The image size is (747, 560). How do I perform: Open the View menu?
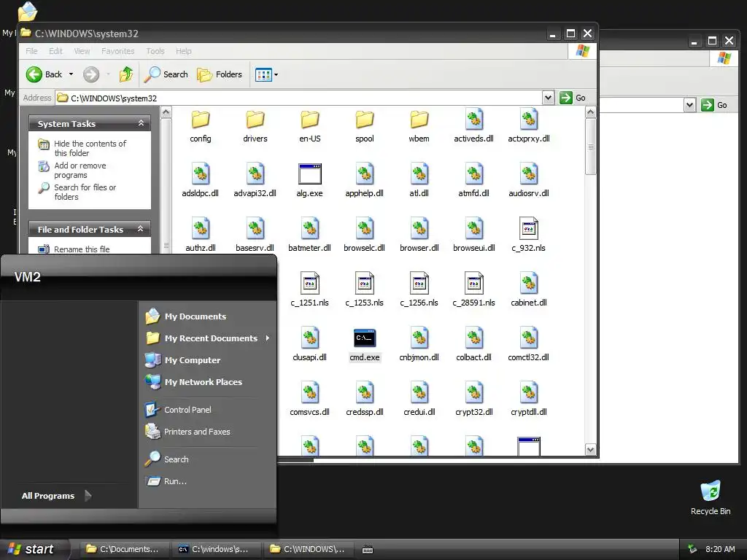(82, 51)
